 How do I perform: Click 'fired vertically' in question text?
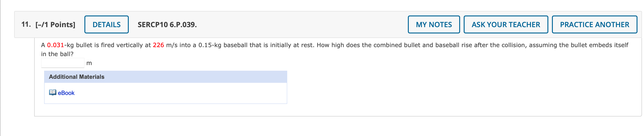pos(122,45)
